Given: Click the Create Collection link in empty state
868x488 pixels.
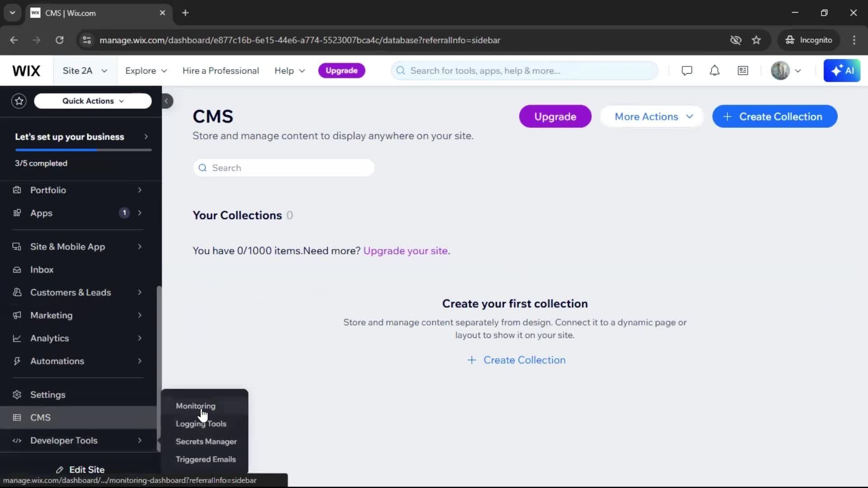Looking at the screenshot, I should [516, 360].
